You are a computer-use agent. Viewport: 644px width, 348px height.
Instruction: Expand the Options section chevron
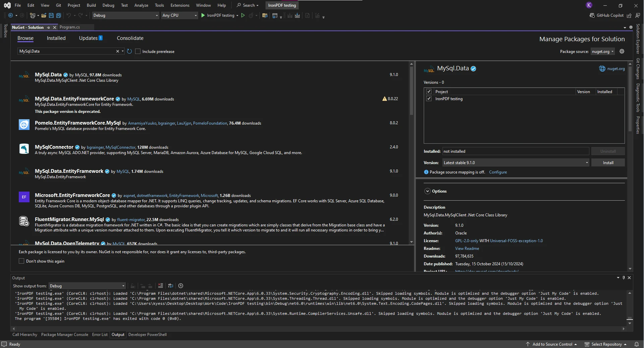point(427,191)
